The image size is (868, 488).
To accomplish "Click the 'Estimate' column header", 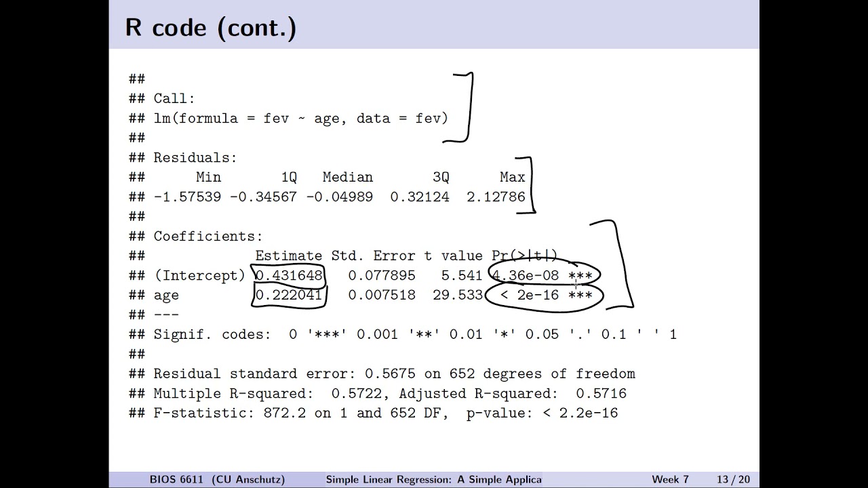I will 289,256.
